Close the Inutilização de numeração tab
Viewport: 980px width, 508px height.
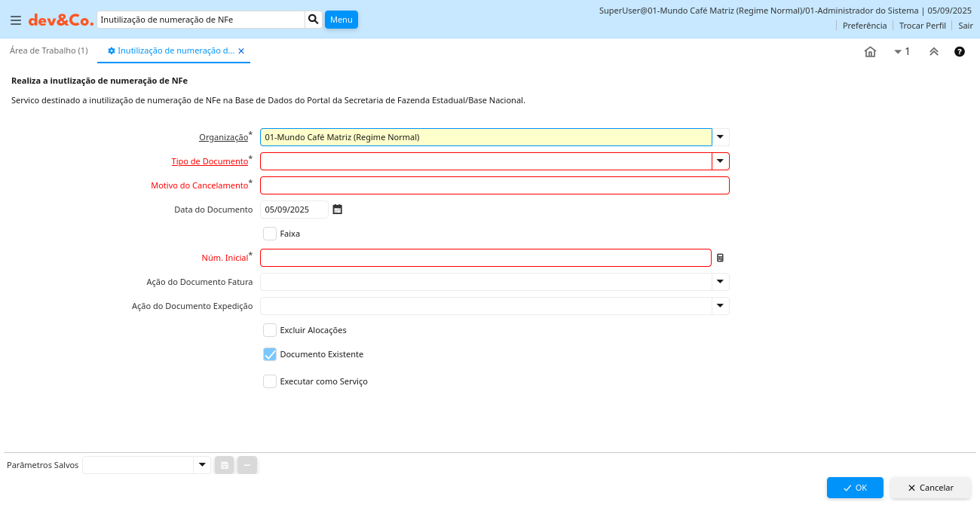pos(241,51)
